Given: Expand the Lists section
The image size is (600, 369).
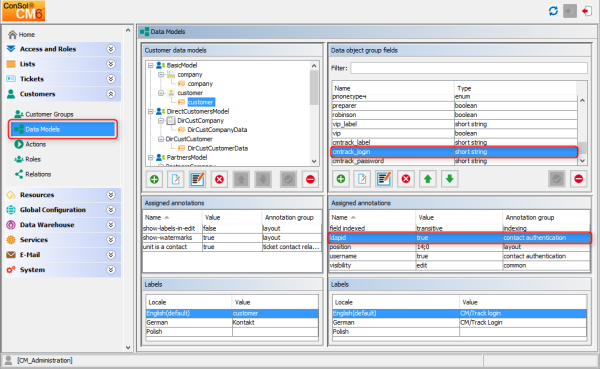Looking at the screenshot, I should [111, 64].
